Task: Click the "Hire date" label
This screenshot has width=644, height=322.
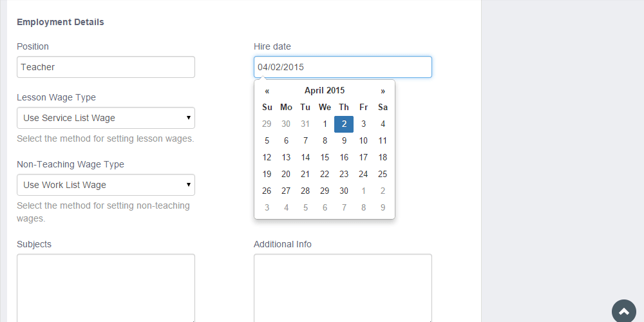Action: tap(272, 46)
